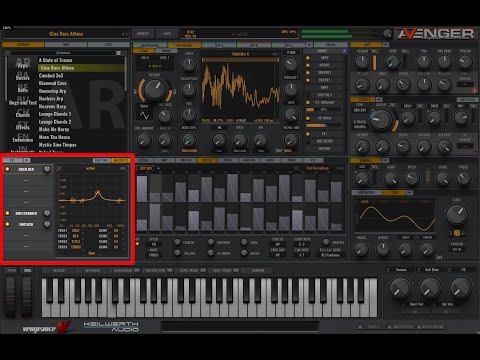Viewport: 480px width, 360px height.
Task: Click the pitch bend wheel
Action: coord(11,297)
